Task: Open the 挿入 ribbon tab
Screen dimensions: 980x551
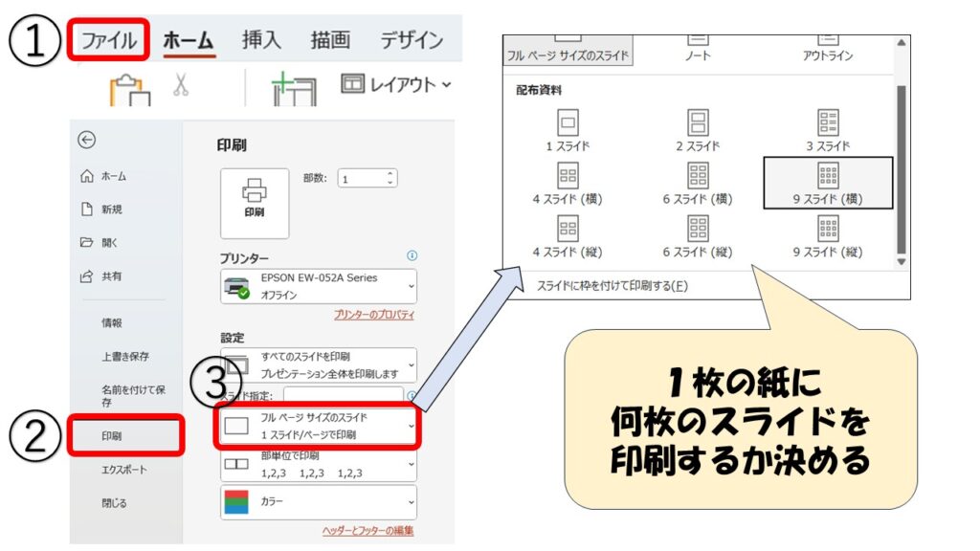Action: click(261, 40)
